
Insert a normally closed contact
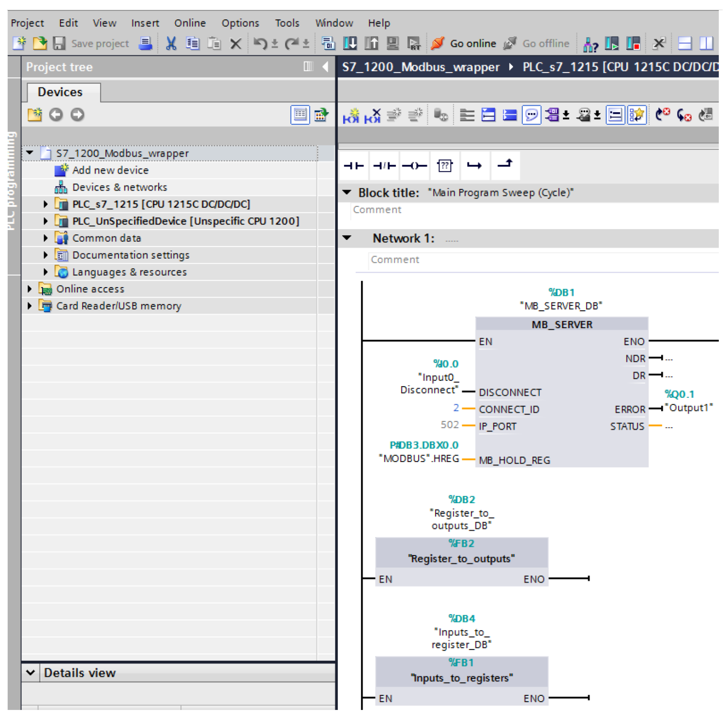(384, 165)
